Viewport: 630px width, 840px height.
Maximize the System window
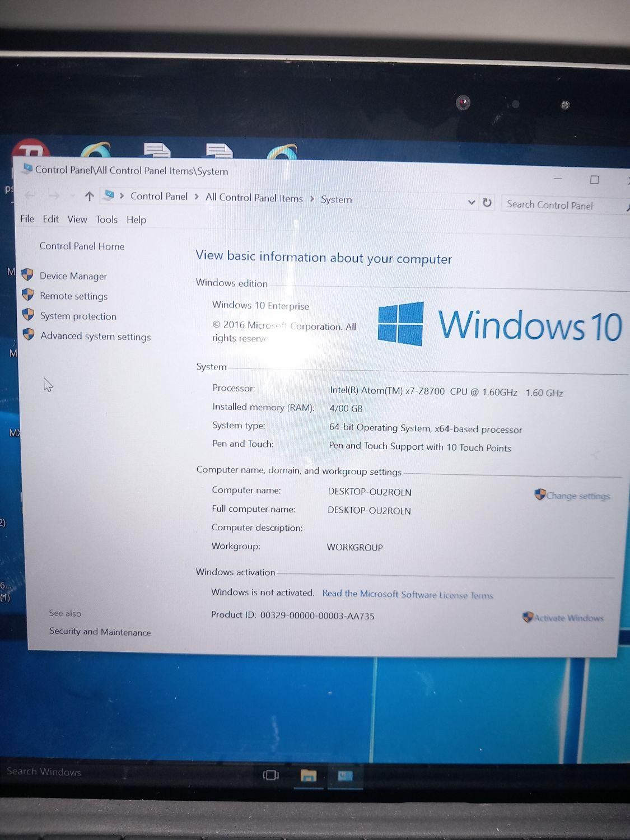click(x=594, y=180)
